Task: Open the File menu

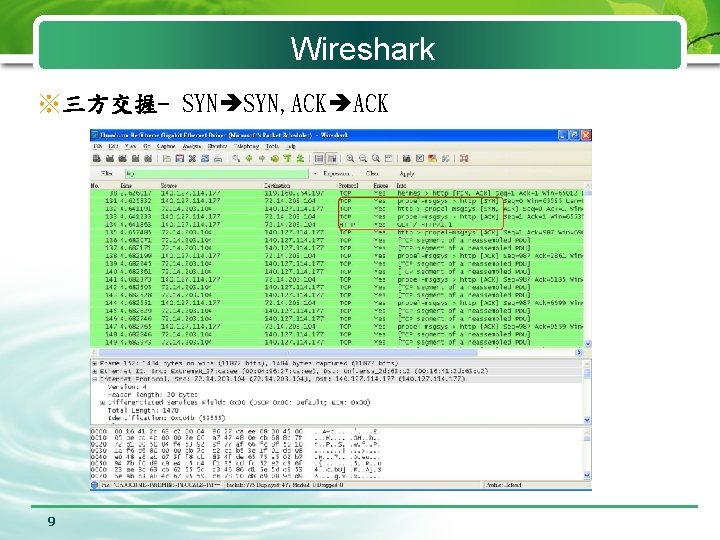Action: pos(97,146)
